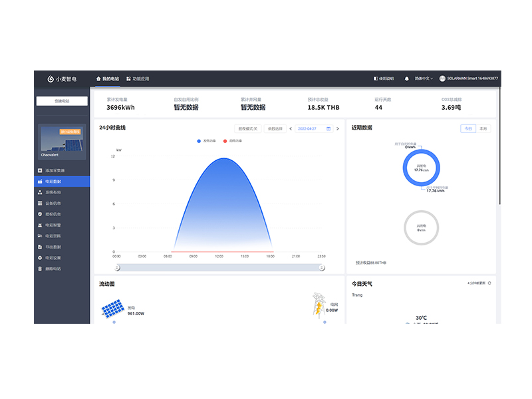Click the solar panel icon in flow diagram

pyautogui.click(x=112, y=308)
